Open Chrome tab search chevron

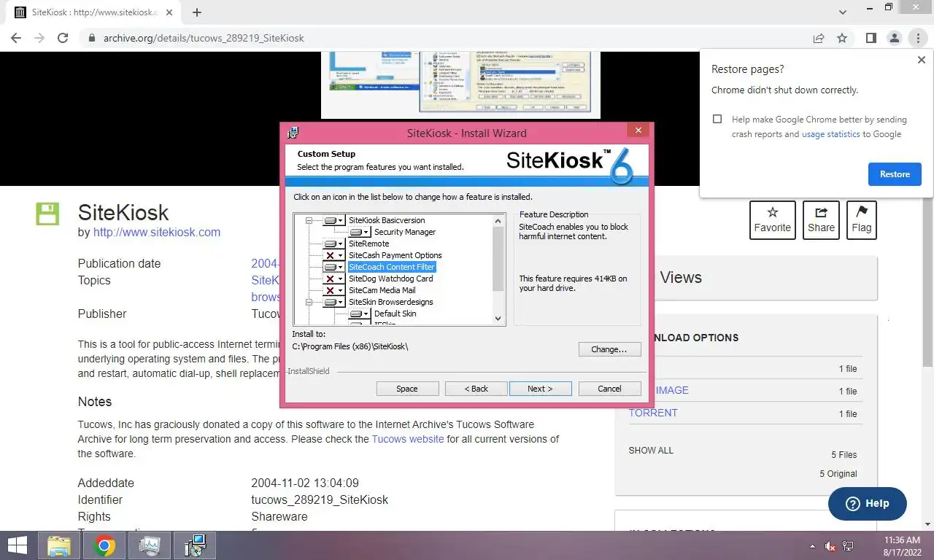pyautogui.click(x=843, y=12)
